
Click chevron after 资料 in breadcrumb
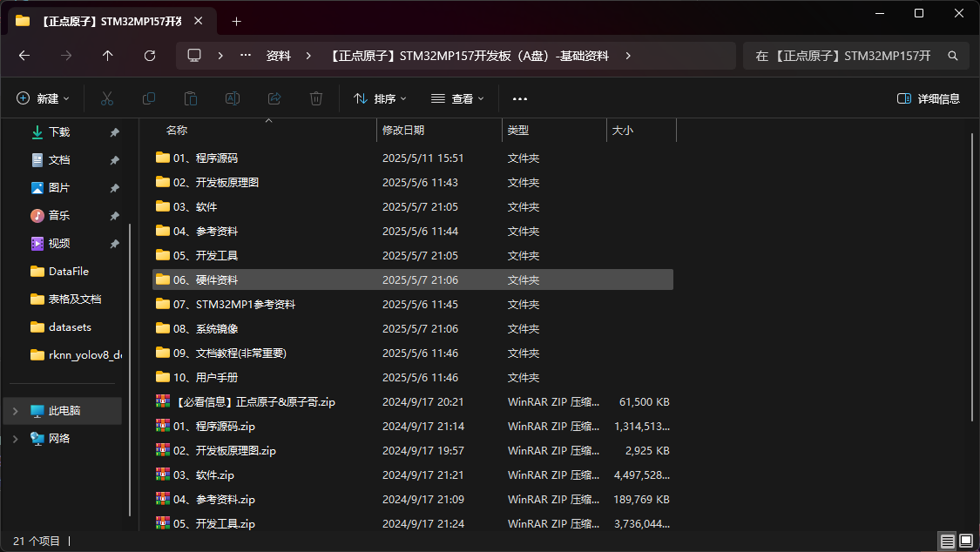tap(308, 56)
